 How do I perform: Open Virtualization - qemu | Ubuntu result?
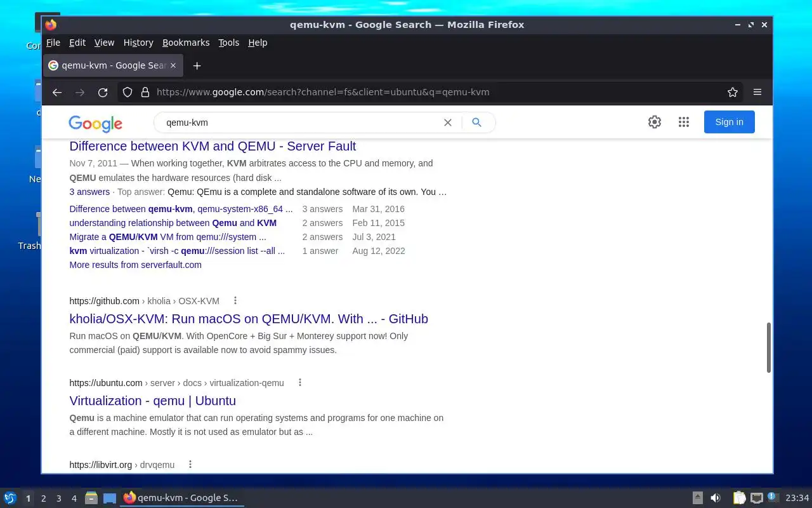point(152,401)
